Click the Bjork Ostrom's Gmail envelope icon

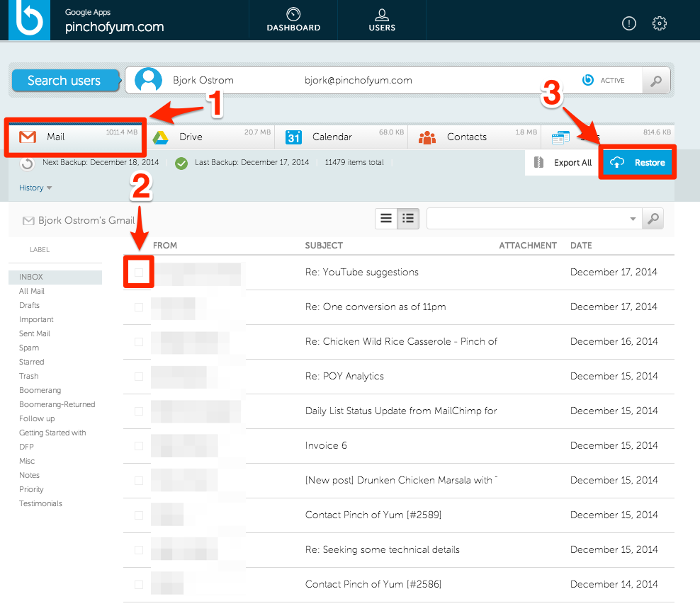[28, 221]
